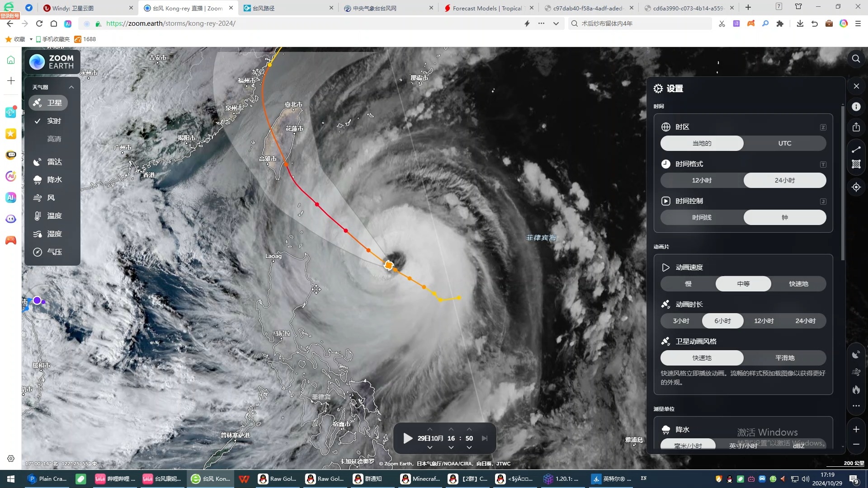
Task: Select the Precipitation (降水) map layer
Action: pos(48,180)
